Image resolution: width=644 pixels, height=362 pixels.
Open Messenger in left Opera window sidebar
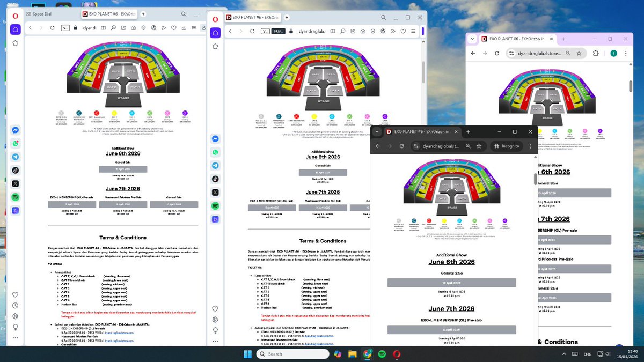tap(16, 130)
